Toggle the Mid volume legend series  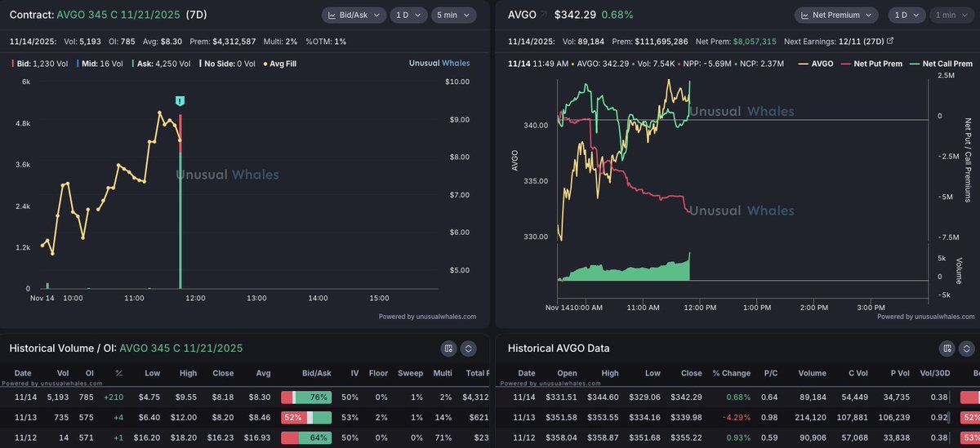point(99,63)
